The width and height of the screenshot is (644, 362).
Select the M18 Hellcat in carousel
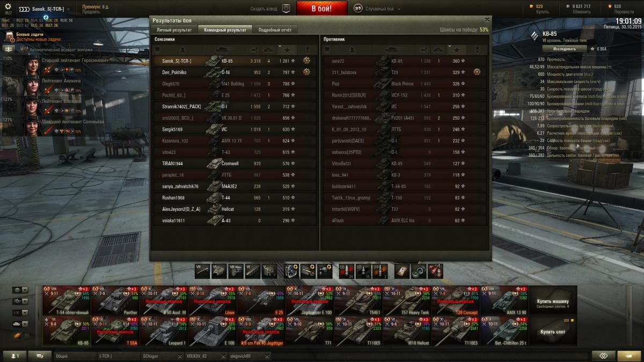pos(406,330)
